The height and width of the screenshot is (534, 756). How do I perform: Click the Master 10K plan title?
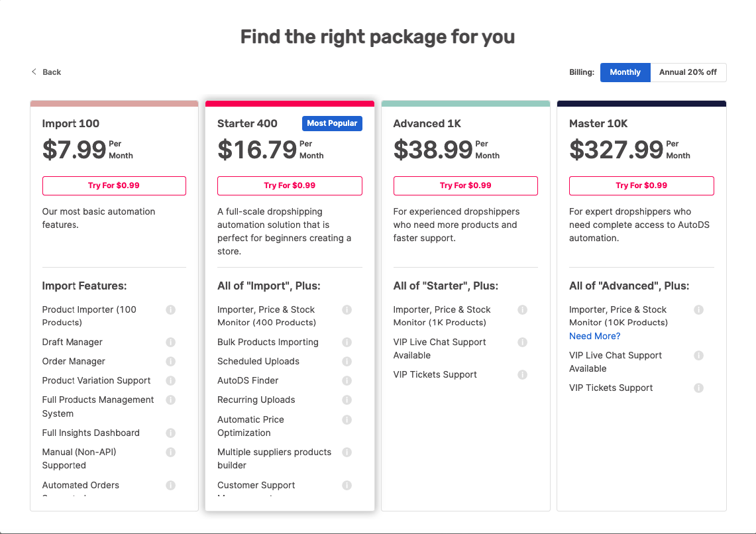(598, 123)
